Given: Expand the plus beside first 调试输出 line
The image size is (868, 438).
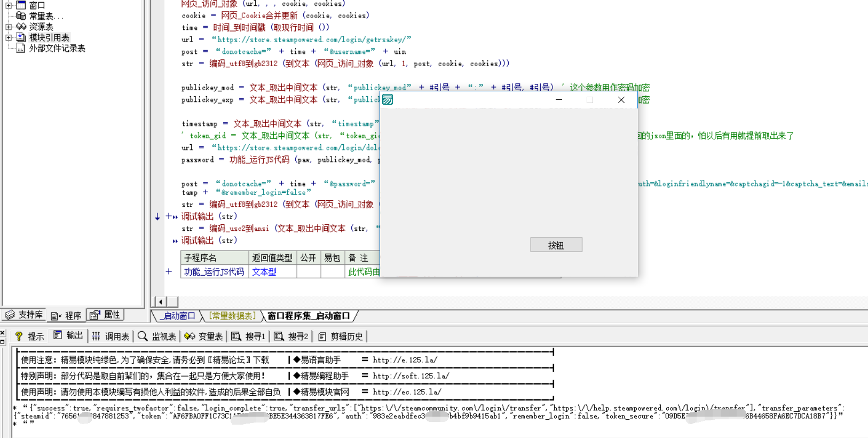Looking at the screenshot, I should [169, 216].
